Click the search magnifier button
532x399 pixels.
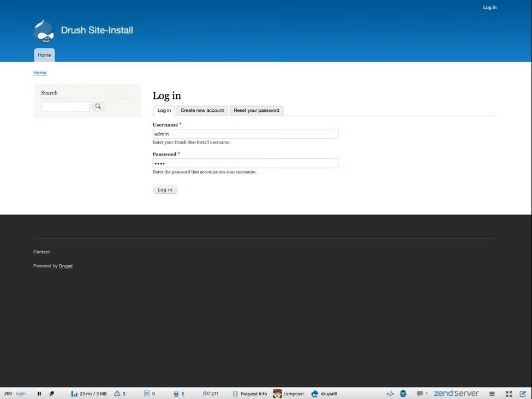click(x=98, y=106)
